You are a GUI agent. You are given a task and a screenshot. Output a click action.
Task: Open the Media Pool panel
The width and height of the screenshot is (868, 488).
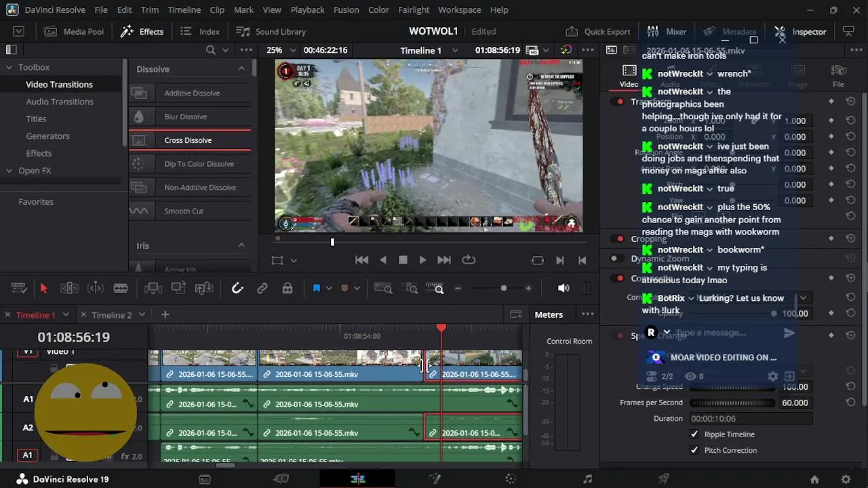tap(74, 31)
